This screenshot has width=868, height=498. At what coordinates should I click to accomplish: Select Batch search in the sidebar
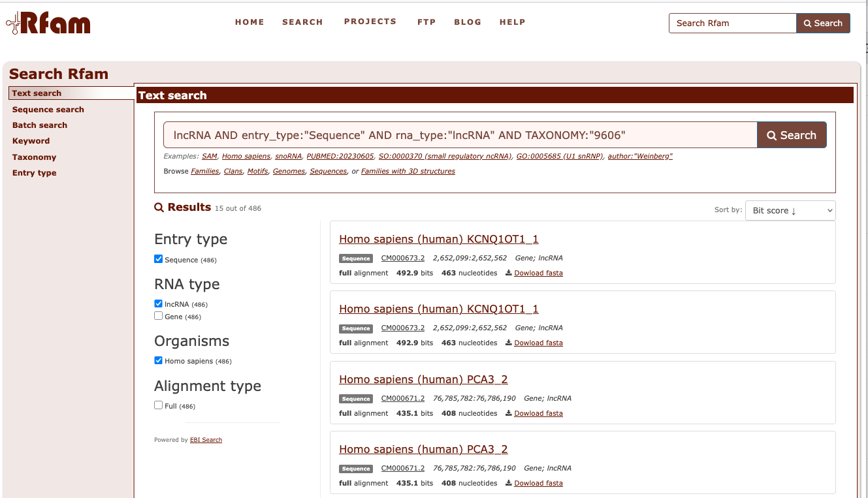point(40,125)
